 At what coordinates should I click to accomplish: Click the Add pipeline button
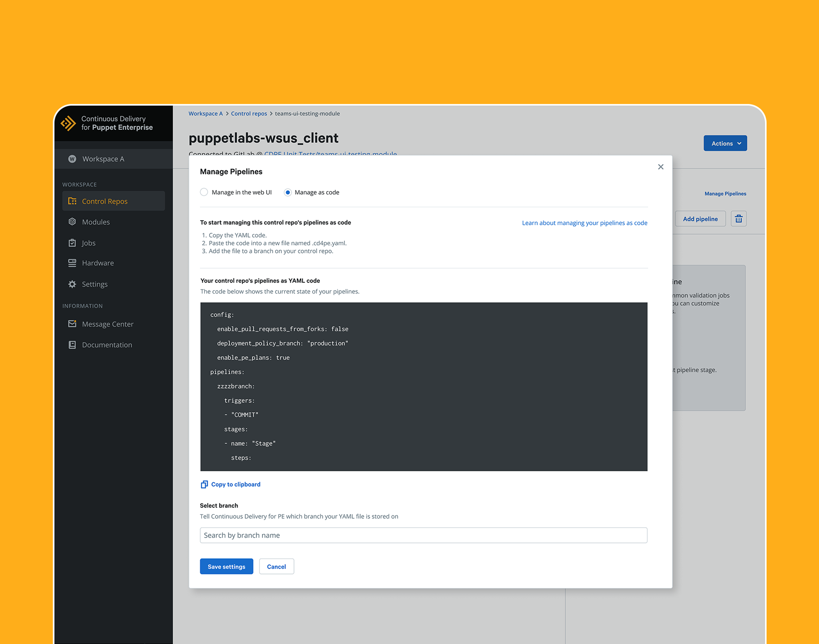click(x=700, y=219)
